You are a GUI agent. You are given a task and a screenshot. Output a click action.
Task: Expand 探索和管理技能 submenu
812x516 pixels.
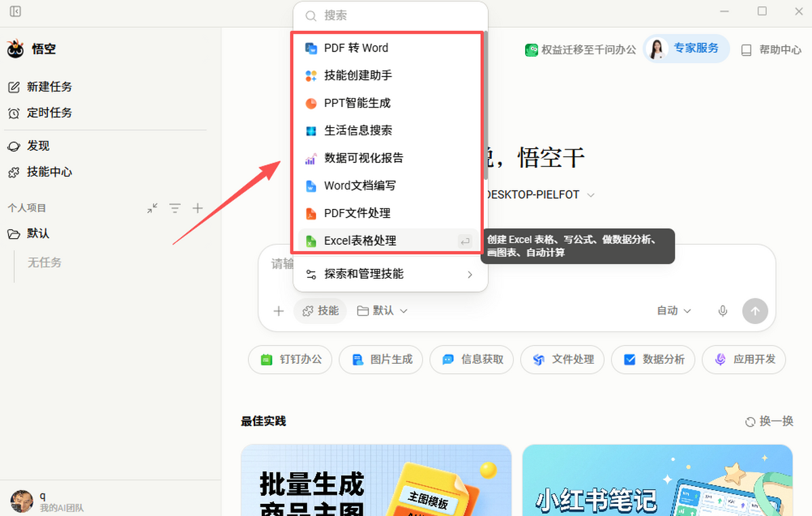point(390,274)
